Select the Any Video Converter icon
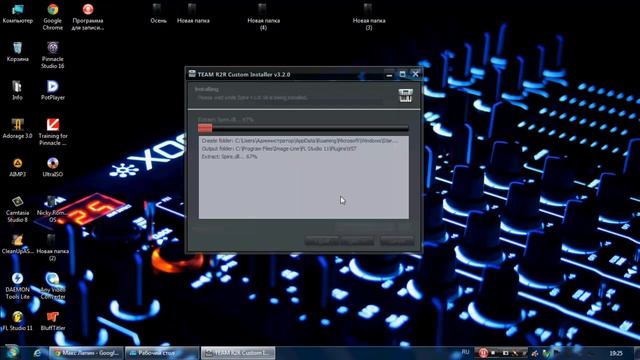 pyautogui.click(x=53, y=286)
